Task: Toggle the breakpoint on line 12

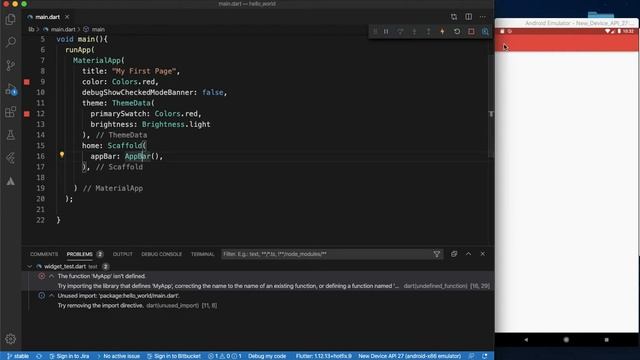Action: coord(27,114)
